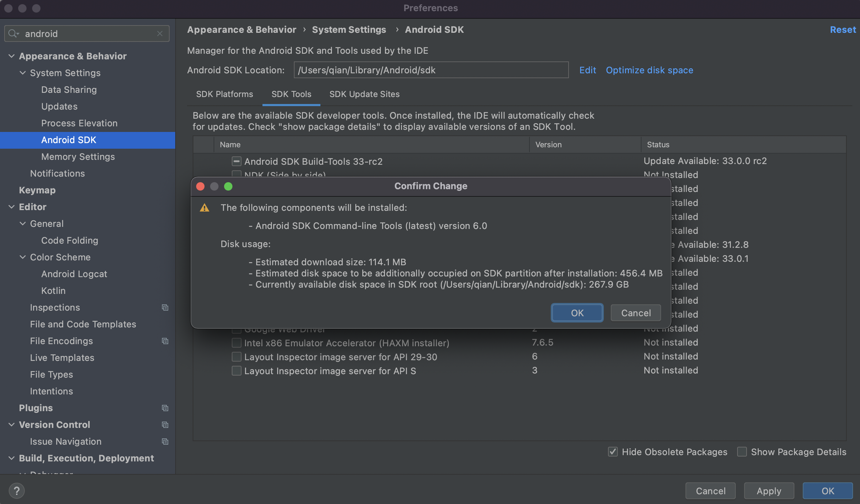The image size is (860, 504).
Task: Click 'Update Available: 33.0.0 rc2' status text
Action: tap(705, 161)
